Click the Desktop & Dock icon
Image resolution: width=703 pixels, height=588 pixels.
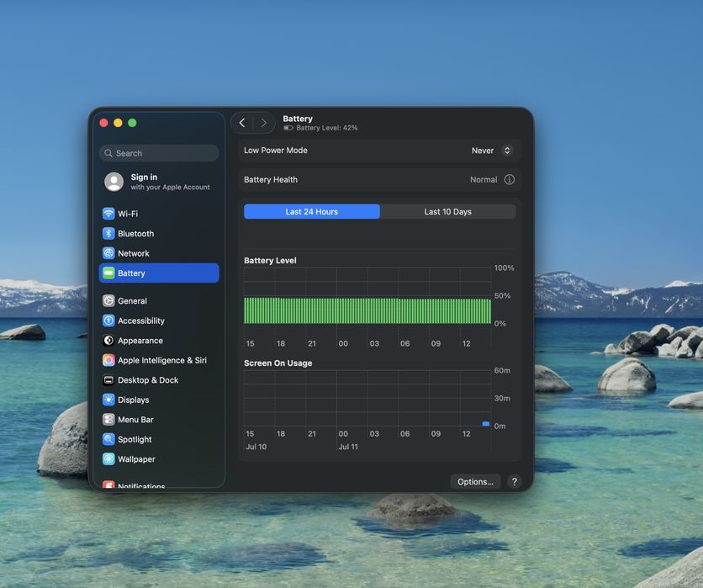[x=108, y=380]
